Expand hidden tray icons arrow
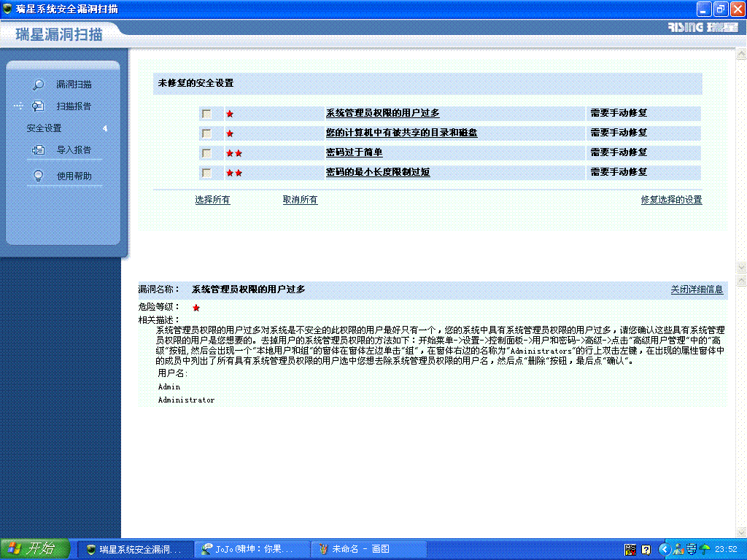The width and height of the screenshot is (747, 560). [x=664, y=550]
